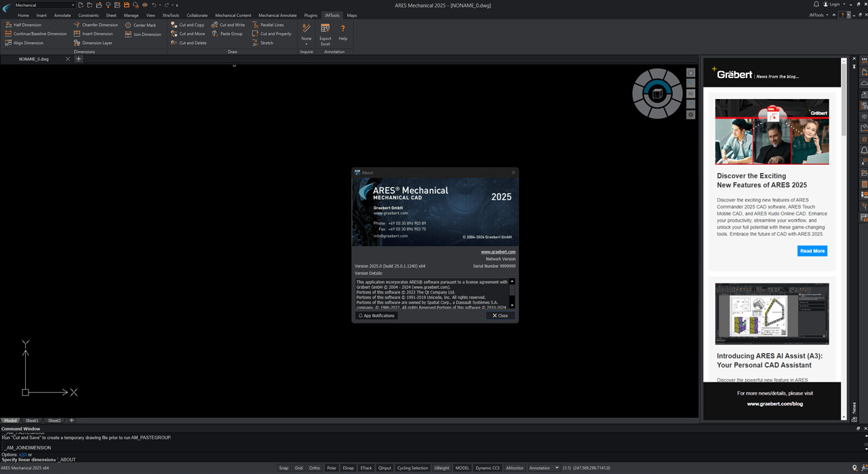Image resolution: width=868 pixels, height=474 pixels.
Task: Open the Annotation scale dropdown
Action: 544,468
